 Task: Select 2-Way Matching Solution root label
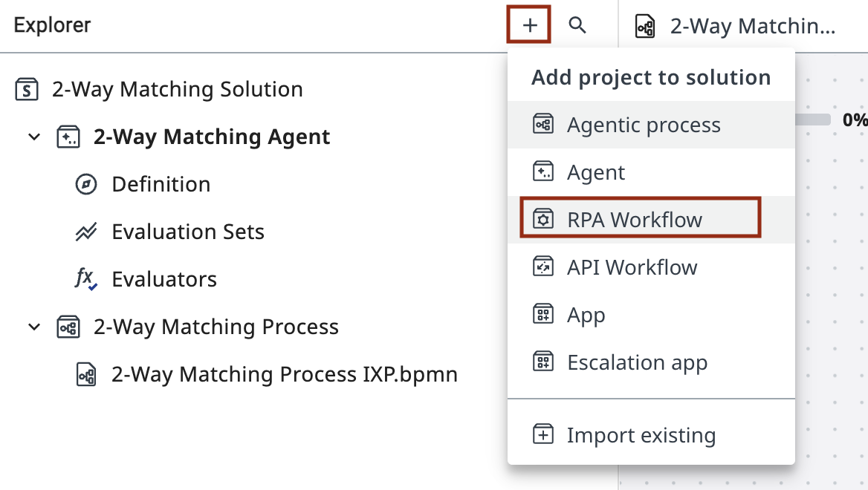(178, 89)
